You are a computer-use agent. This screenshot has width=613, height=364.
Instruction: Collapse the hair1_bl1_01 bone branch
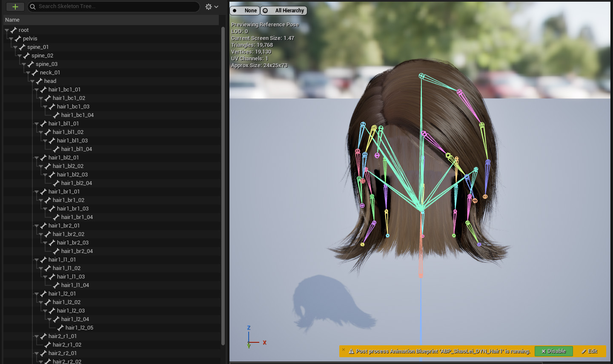pos(37,124)
